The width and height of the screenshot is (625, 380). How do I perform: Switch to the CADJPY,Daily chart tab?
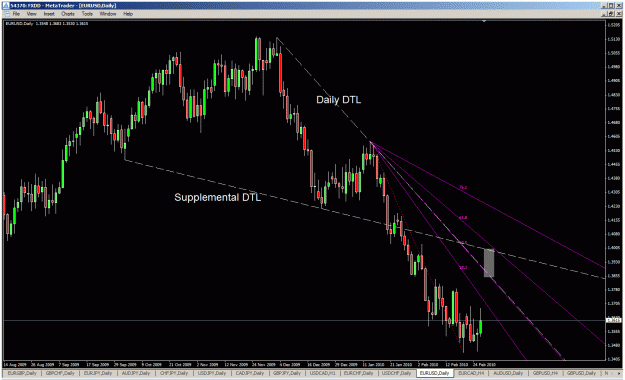click(250, 373)
